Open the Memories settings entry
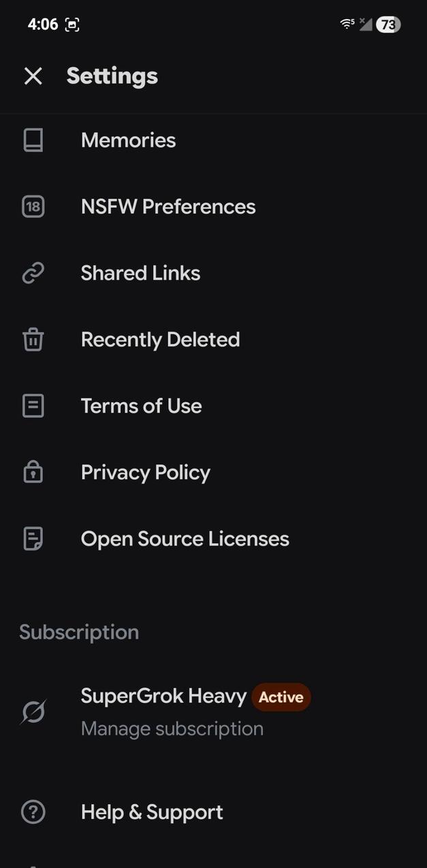The width and height of the screenshot is (427, 868). [x=128, y=140]
